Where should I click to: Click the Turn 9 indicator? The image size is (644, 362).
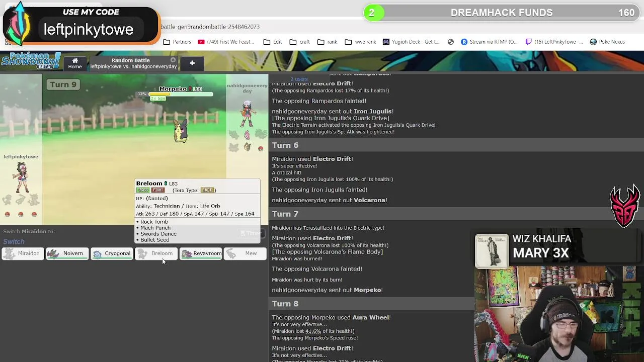[x=63, y=84]
